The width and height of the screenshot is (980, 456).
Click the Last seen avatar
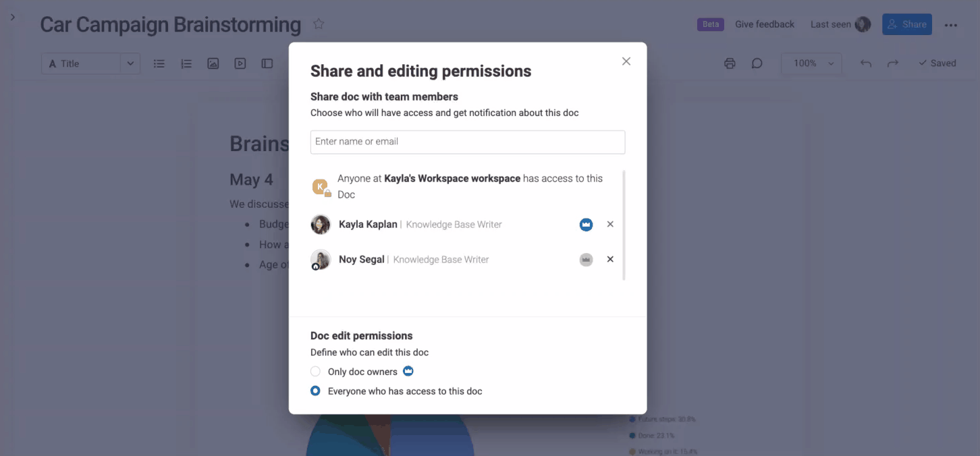pos(863,24)
